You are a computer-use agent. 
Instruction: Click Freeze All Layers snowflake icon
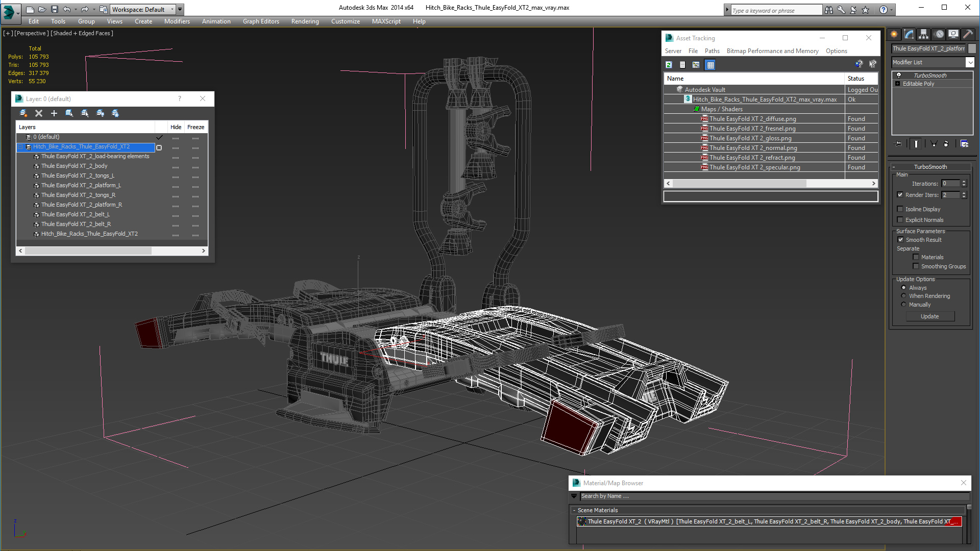[x=115, y=113]
